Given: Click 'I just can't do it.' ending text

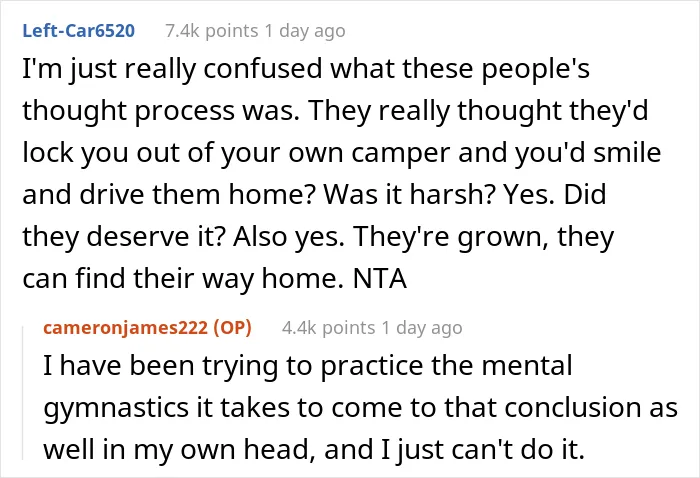Looking at the screenshot, I should click(x=483, y=450).
